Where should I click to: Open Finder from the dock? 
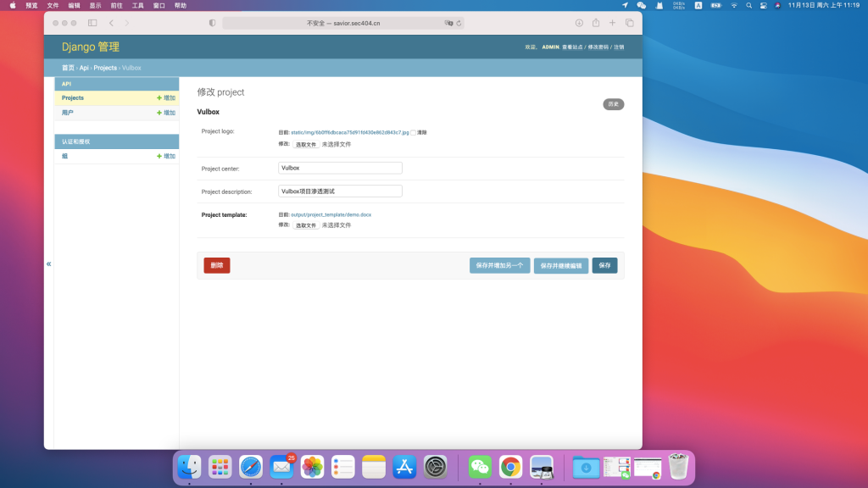tap(189, 467)
